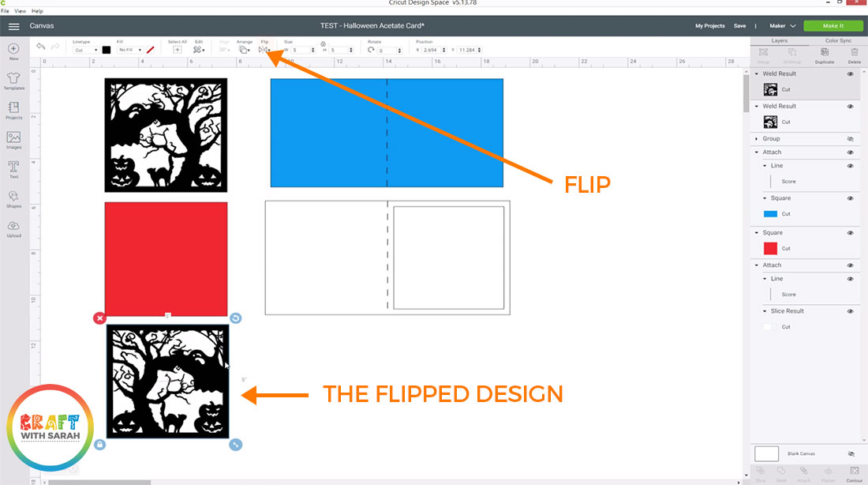Click the rotate handle on selected design
This screenshot has height=485, width=868.
(235, 318)
